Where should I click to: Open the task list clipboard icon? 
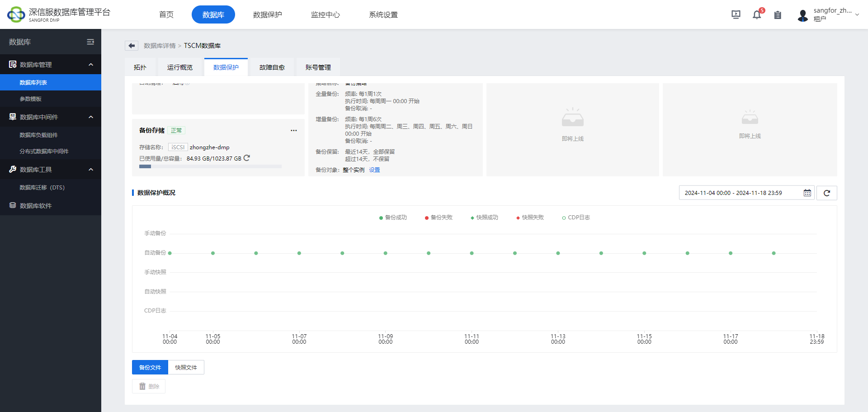coord(778,14)
